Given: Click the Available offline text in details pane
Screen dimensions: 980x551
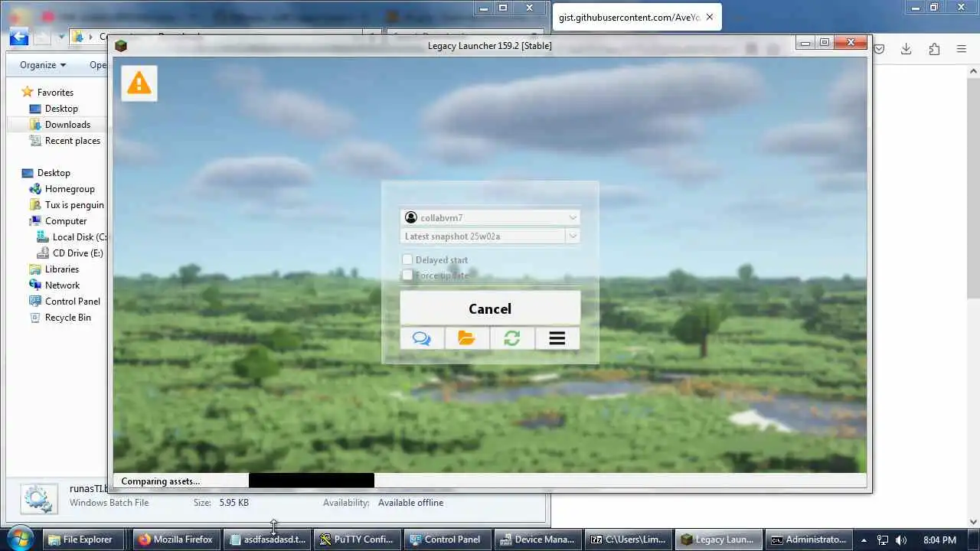Looking at the screenshot, I should 410,503.
